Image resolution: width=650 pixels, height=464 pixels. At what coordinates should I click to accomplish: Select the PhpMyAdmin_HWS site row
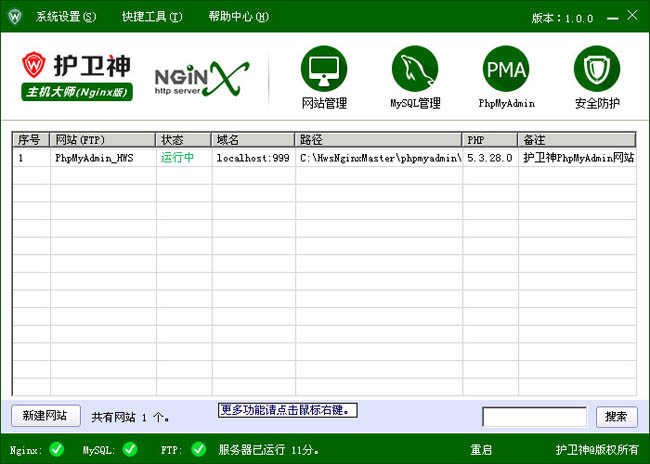[x=325, y=158]
